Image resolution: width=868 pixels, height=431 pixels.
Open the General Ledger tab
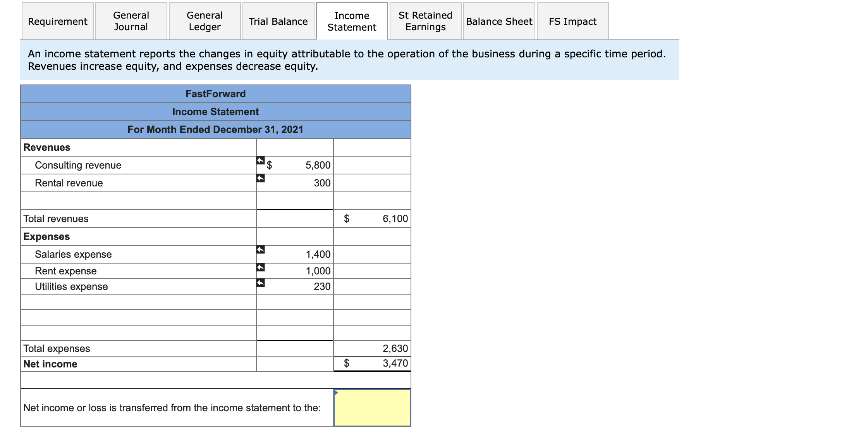pyautogui.click(x=205, y=21)
